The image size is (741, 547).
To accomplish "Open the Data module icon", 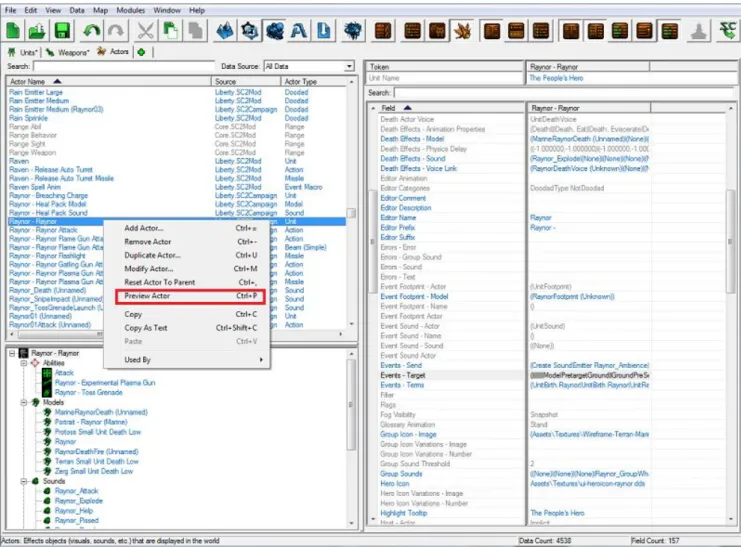I will (275, 31).
